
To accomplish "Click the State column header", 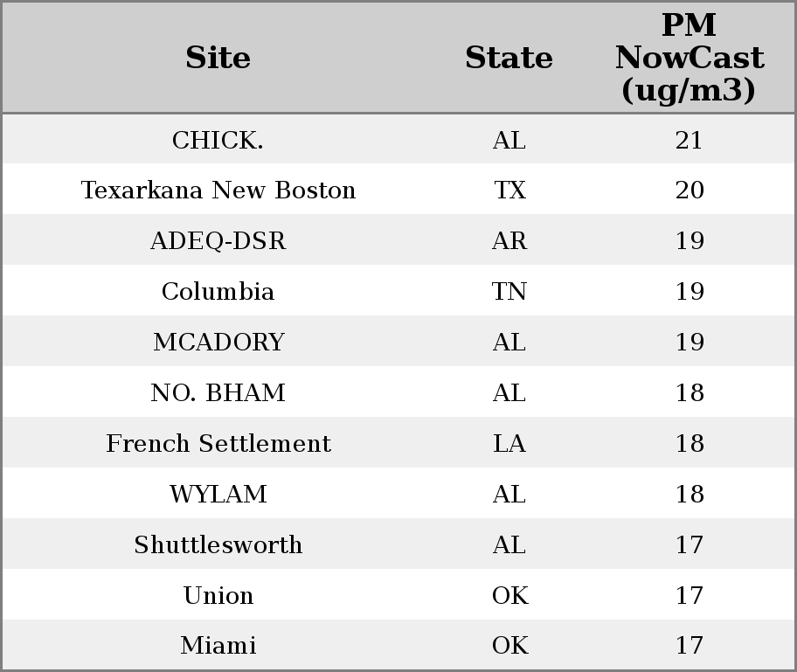I will (x=509, y=58).
